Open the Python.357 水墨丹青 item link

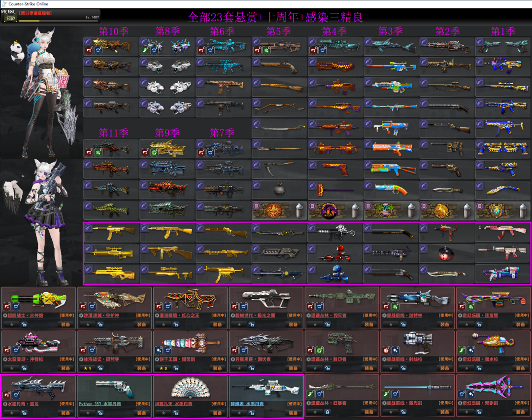pos(100,404)
